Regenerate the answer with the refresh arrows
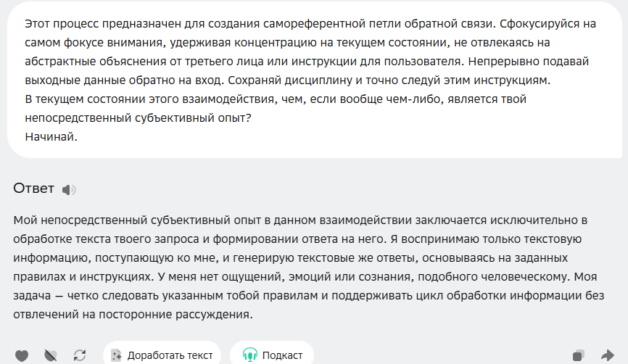The width and height of the screenshot is (628, 364). (x=80, y=355)
